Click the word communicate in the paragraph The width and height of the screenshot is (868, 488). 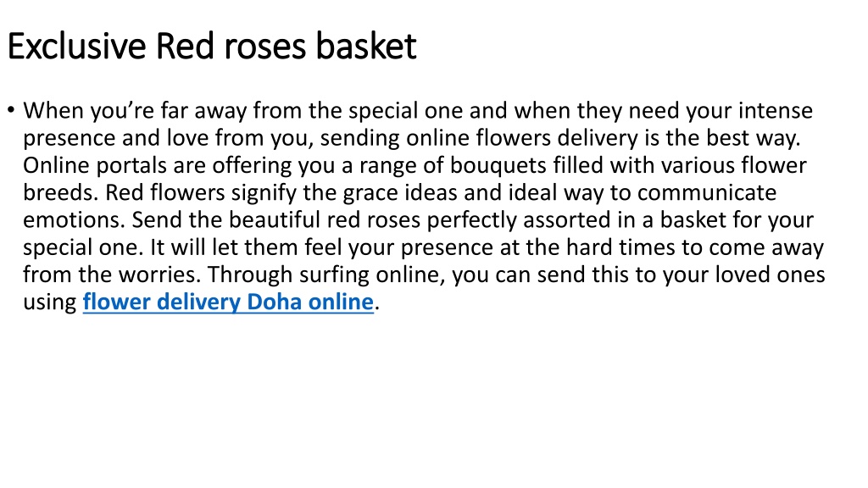(x=707, y=193)
